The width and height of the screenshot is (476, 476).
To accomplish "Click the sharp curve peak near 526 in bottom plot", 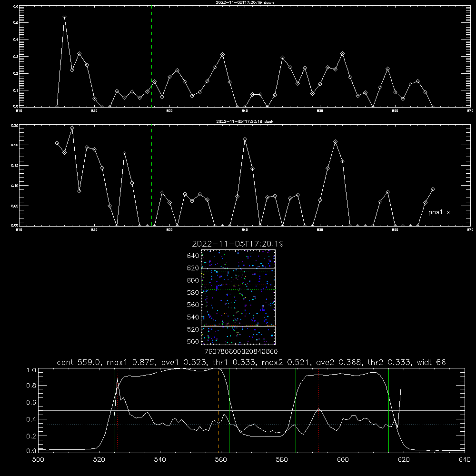I will [x=117, y=379].
